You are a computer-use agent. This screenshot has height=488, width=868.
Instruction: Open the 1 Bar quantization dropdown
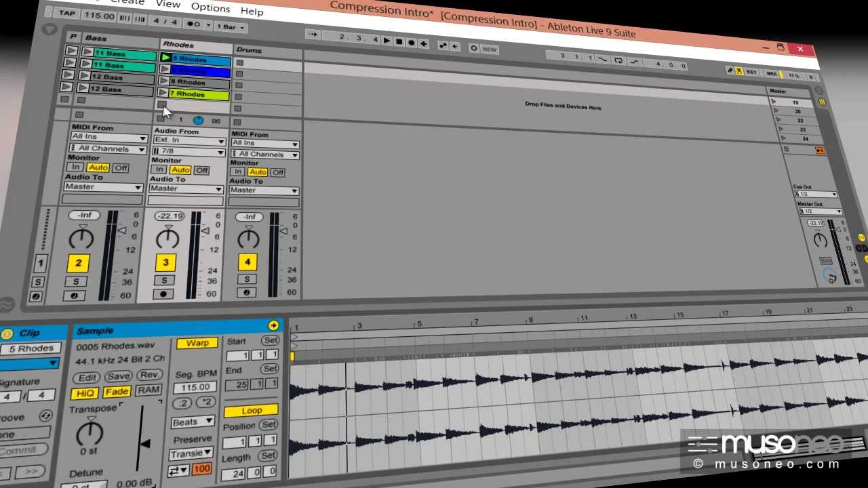[231, 27]
